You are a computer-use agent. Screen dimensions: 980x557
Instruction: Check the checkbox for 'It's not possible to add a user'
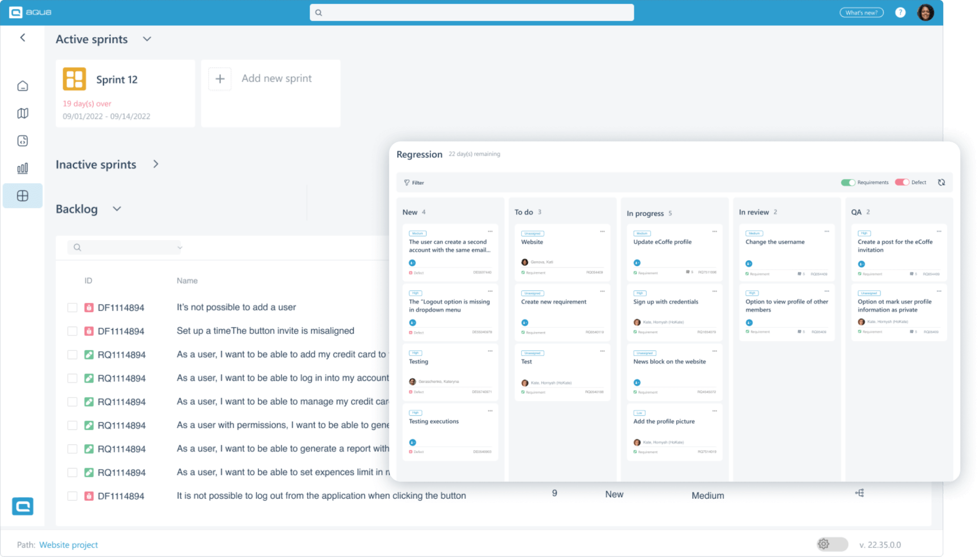click(72, 307)
